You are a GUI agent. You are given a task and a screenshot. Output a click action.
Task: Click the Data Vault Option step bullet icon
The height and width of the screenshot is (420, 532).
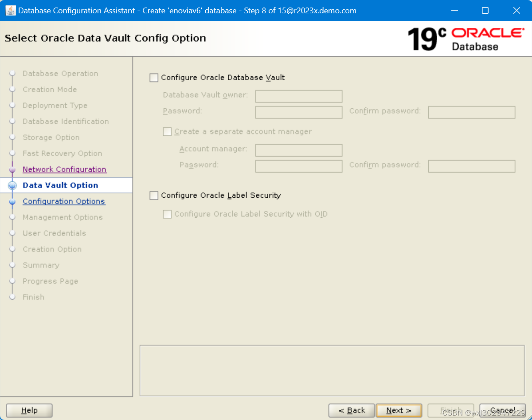point(12,186)
